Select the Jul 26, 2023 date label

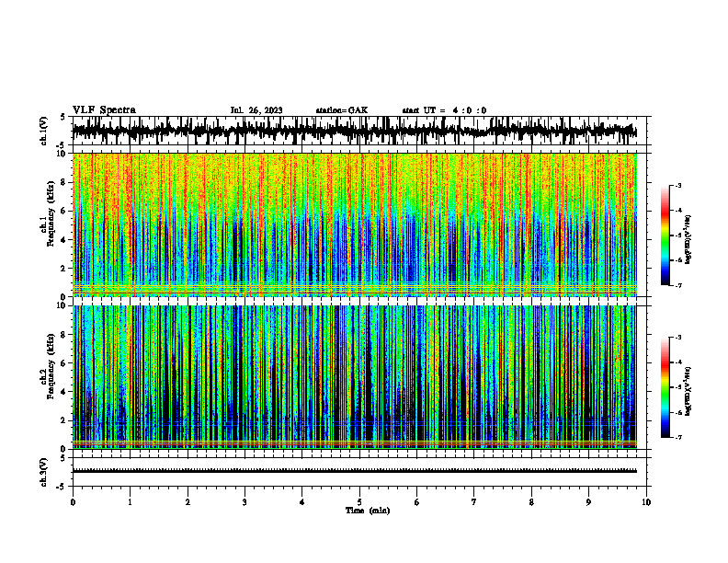click(x=256, y=110)
